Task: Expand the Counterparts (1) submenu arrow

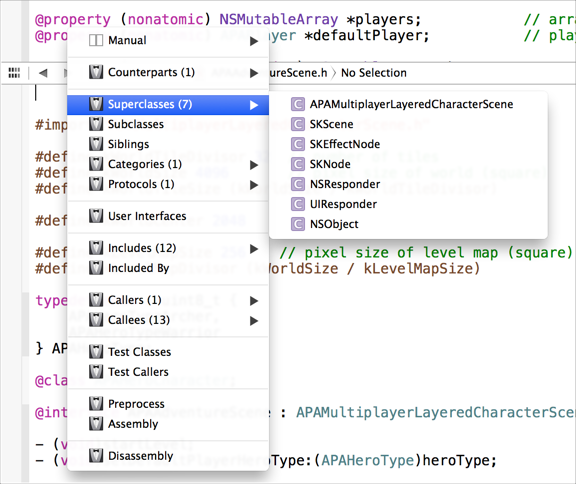Action: click(253, 73)
